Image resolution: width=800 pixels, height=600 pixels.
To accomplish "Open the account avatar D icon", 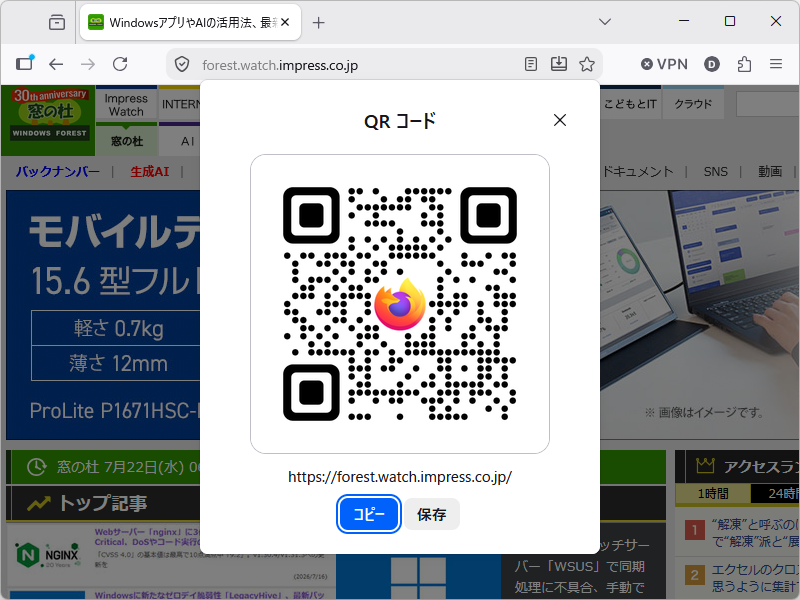I will (x=712, y=64).
